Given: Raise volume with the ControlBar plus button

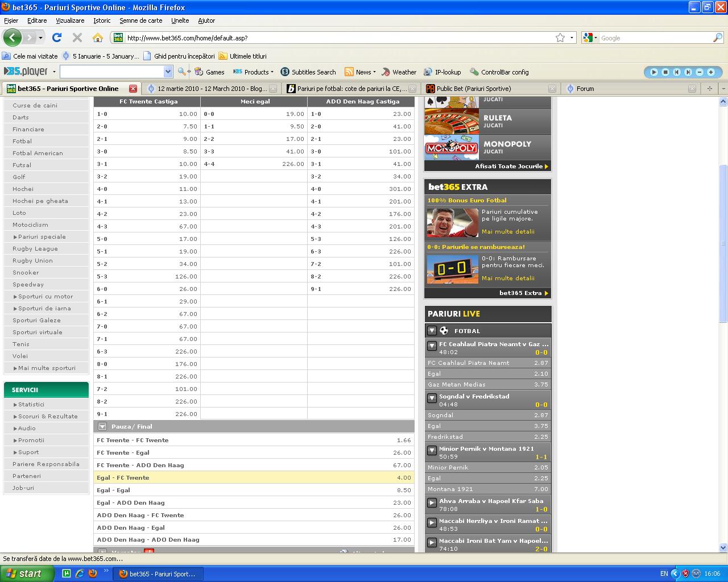Looking at the screenshot, I should pyautogui.click(x=711, y=72).
